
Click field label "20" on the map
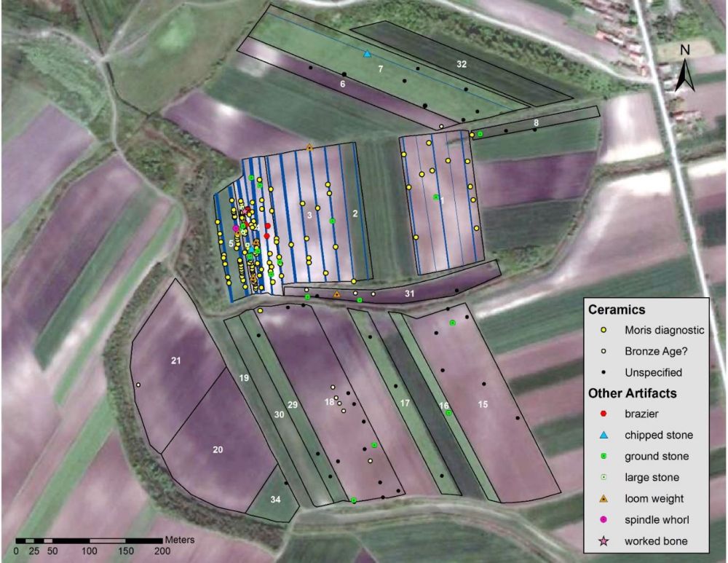(x=217, y=449)
